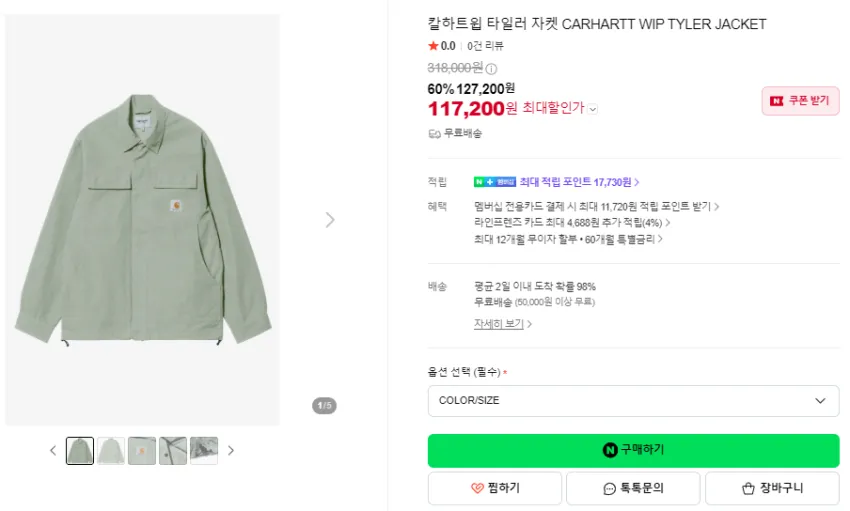Click the 쿠폰 받기 coupon button

tap(800, 101)
